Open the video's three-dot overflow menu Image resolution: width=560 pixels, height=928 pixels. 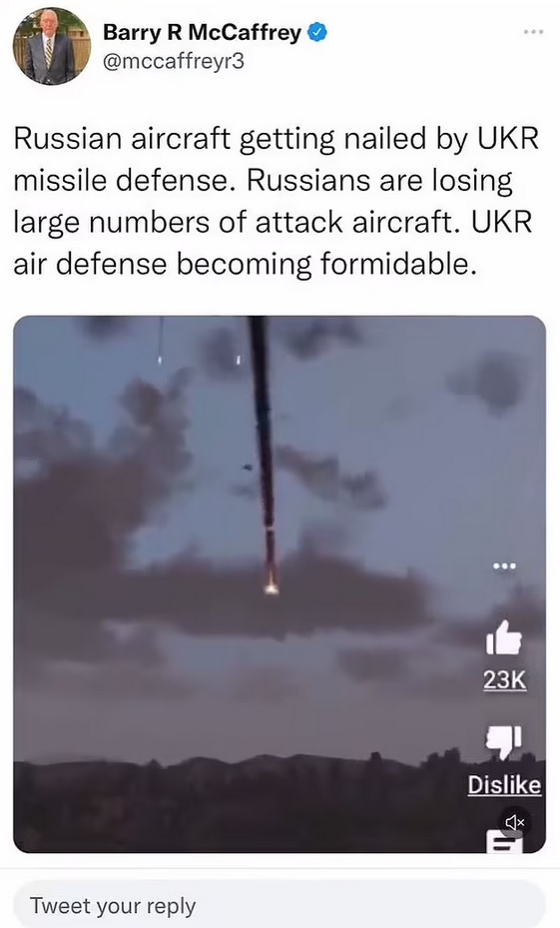pyautogui.click(x=504, y=566)
